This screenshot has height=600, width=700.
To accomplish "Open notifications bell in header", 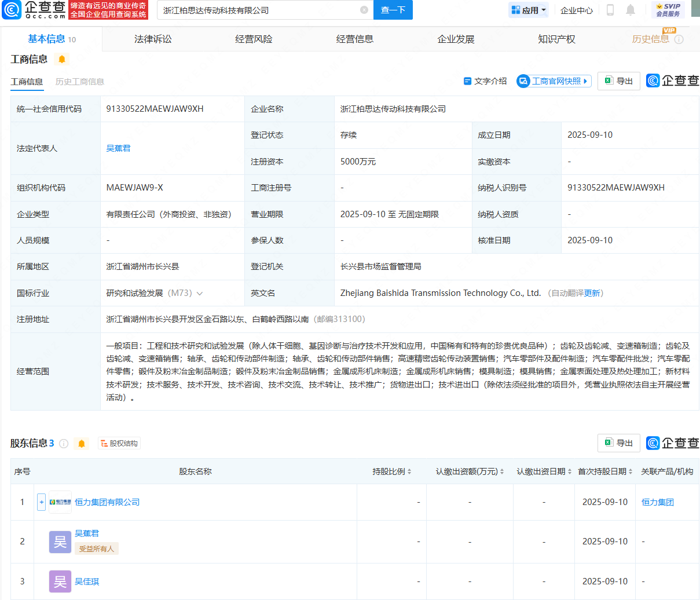I will click(x=631, y=10).
